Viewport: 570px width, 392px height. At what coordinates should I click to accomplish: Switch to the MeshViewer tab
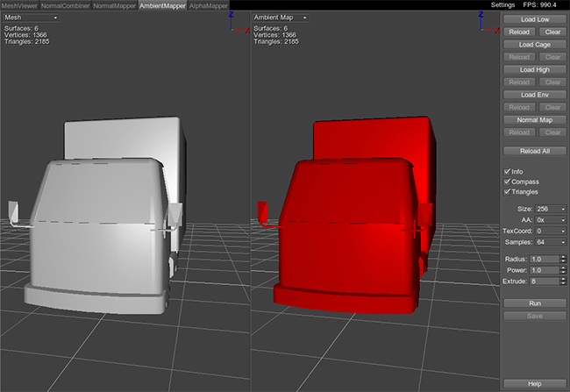[20, 5]
